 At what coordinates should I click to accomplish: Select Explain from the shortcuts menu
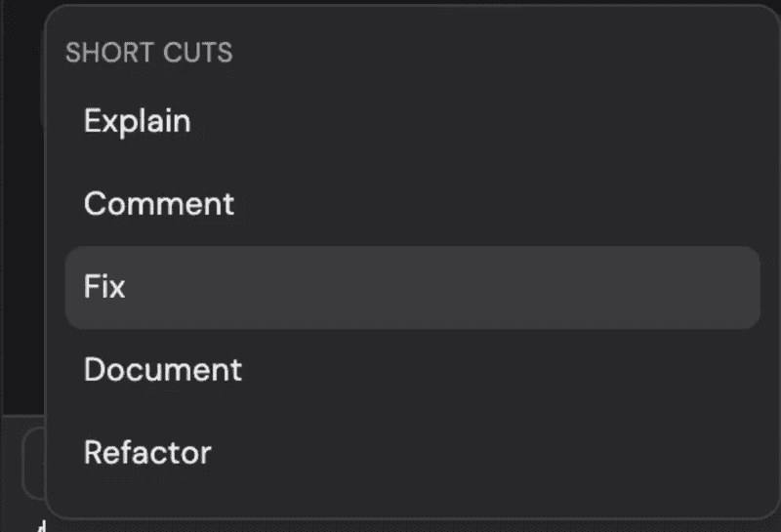138,121
